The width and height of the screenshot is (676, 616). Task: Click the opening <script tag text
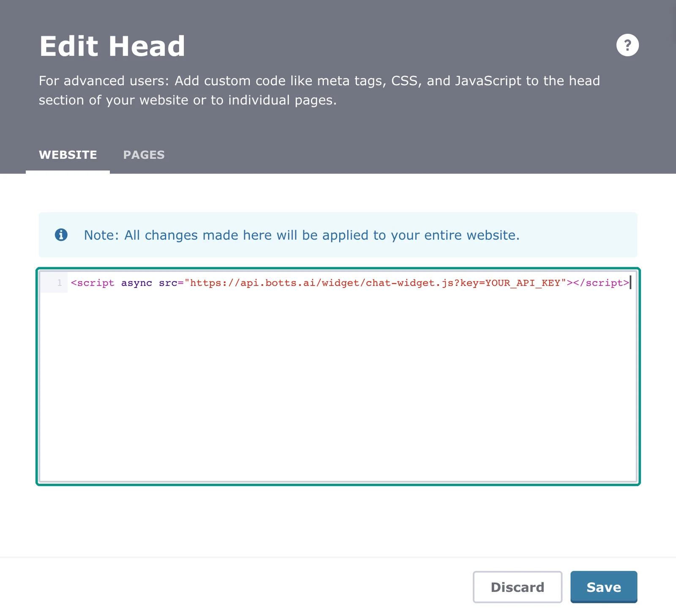tap(93, 283)
